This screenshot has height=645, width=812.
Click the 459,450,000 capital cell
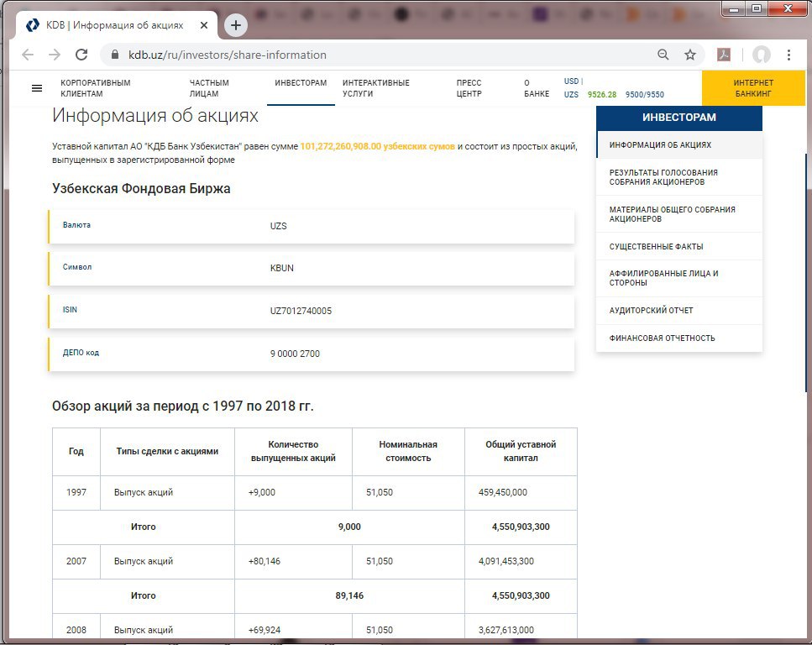tap(521, 493)
